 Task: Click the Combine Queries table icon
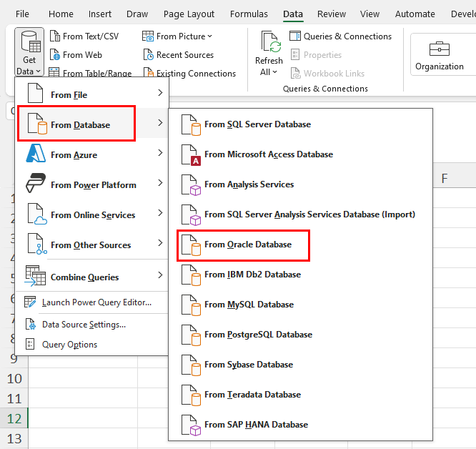click(x=35, y=276)
